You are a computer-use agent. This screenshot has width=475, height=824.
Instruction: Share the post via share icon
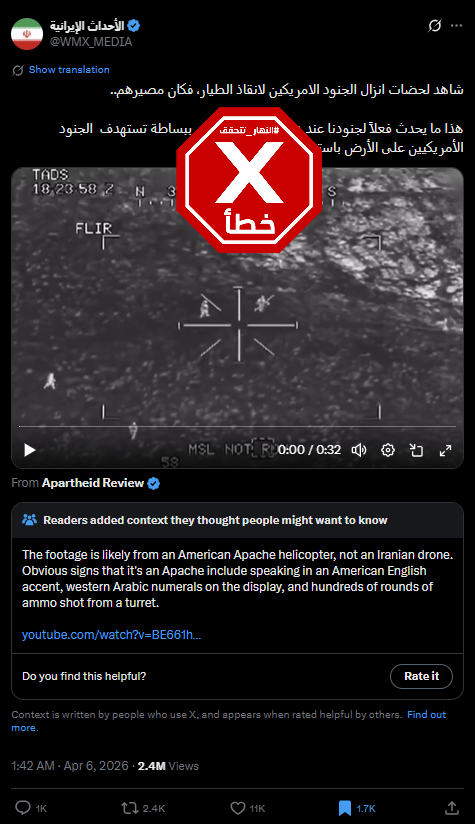click(452, 808)
